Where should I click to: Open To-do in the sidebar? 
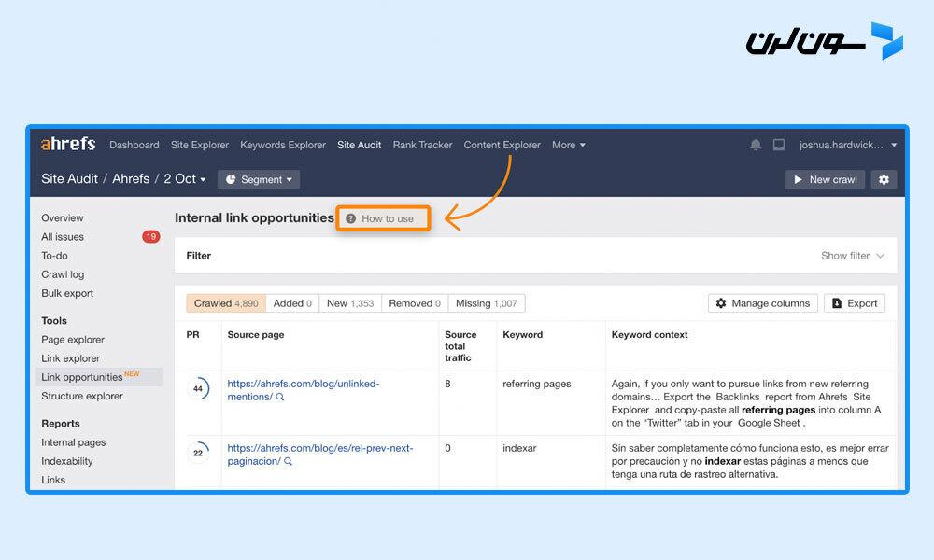[54, 256]
